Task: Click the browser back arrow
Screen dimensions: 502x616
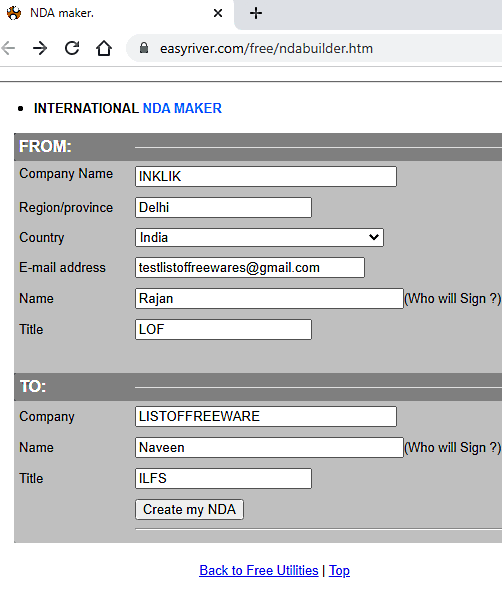Action: coord(8,48)
